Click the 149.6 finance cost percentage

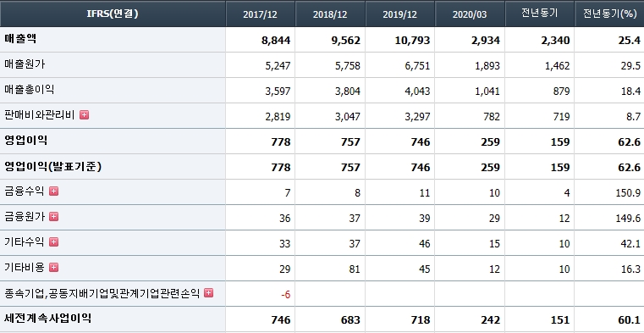click(629, 219)
